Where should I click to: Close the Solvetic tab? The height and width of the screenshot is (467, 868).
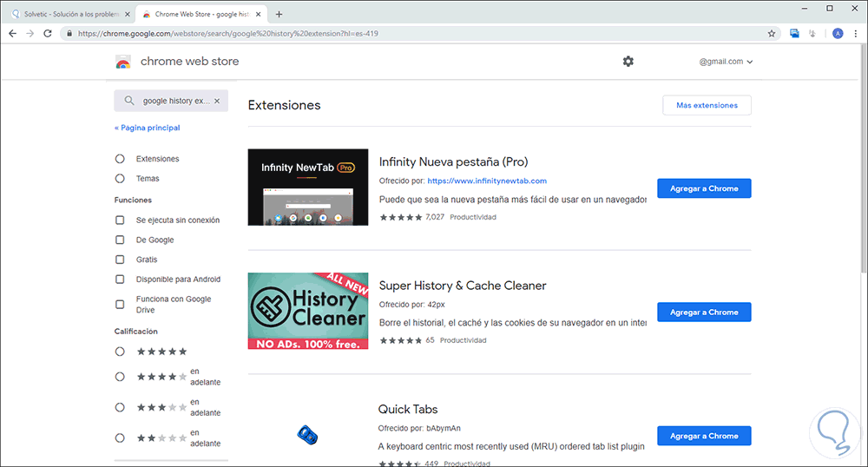point(128,15)
